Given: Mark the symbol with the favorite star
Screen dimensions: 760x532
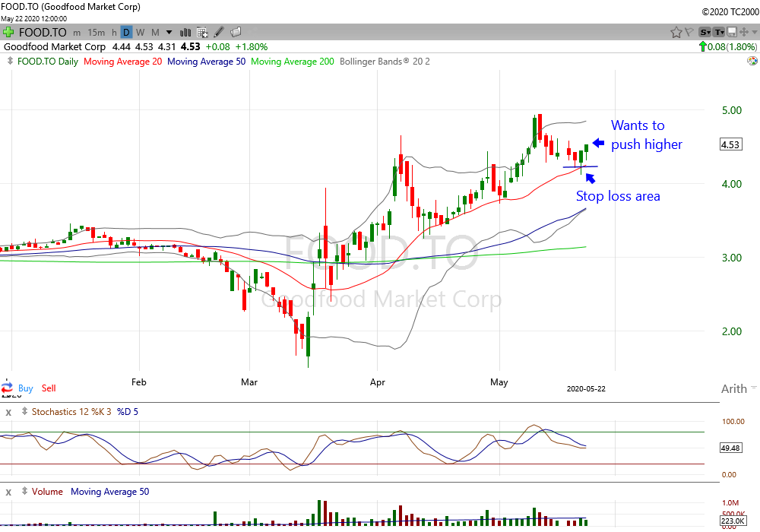Looking at the screenshot, I should pyautogui.click(x=676, y=33).
